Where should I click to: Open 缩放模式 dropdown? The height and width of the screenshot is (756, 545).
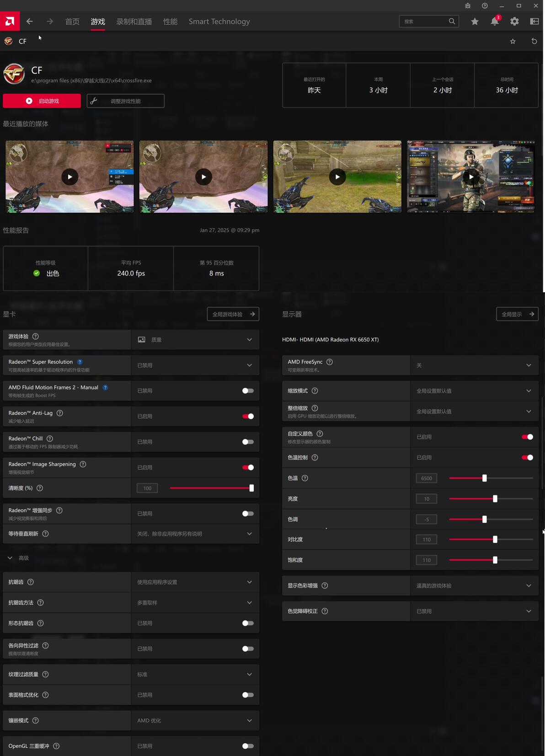click(475, 391)
